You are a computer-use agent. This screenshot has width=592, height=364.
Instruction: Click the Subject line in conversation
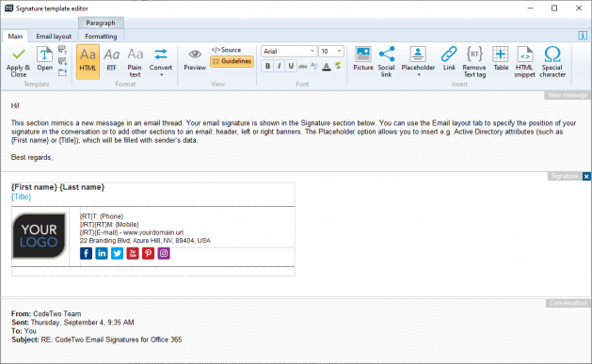click(x=97, y=340)
